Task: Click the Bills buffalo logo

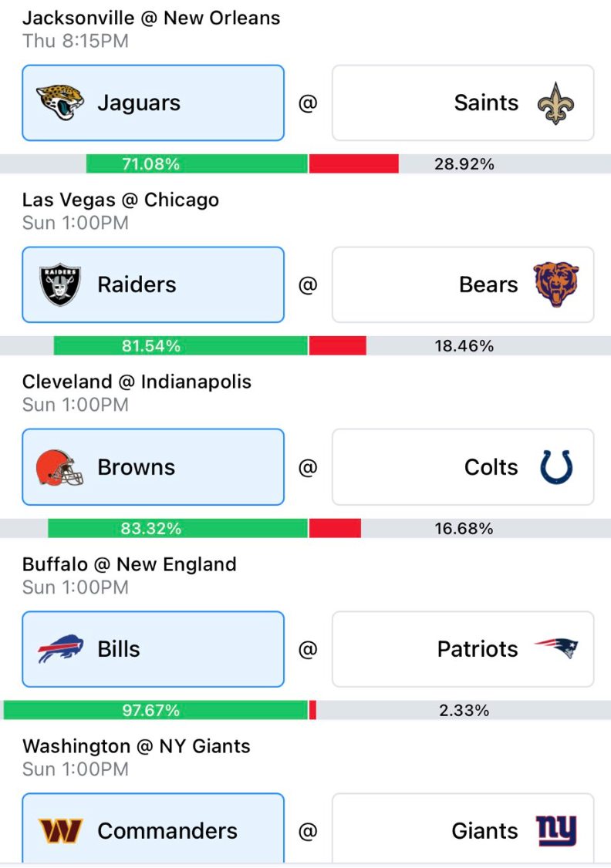Action: point(60,649)
